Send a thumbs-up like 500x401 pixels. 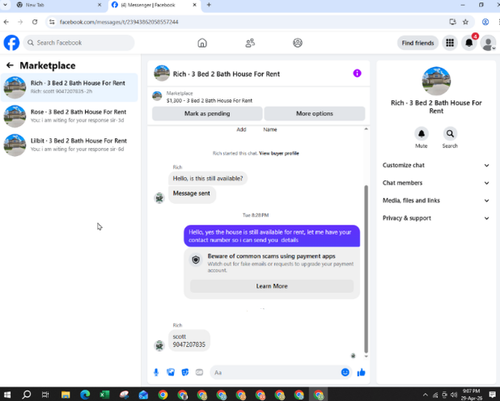point(361,372)
